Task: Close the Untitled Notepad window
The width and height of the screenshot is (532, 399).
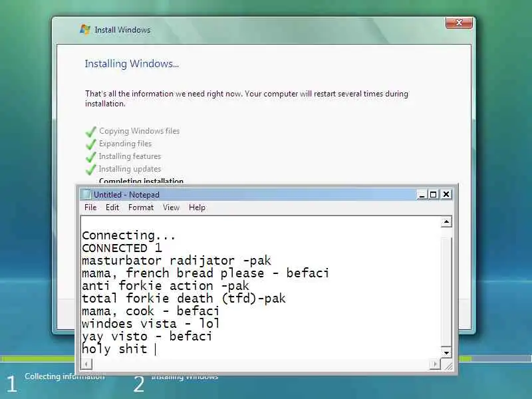Action: (x=446, y=194)
